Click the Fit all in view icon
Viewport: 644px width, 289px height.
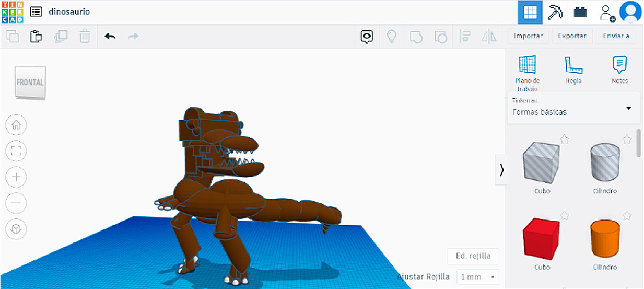(x=16, y=151)
